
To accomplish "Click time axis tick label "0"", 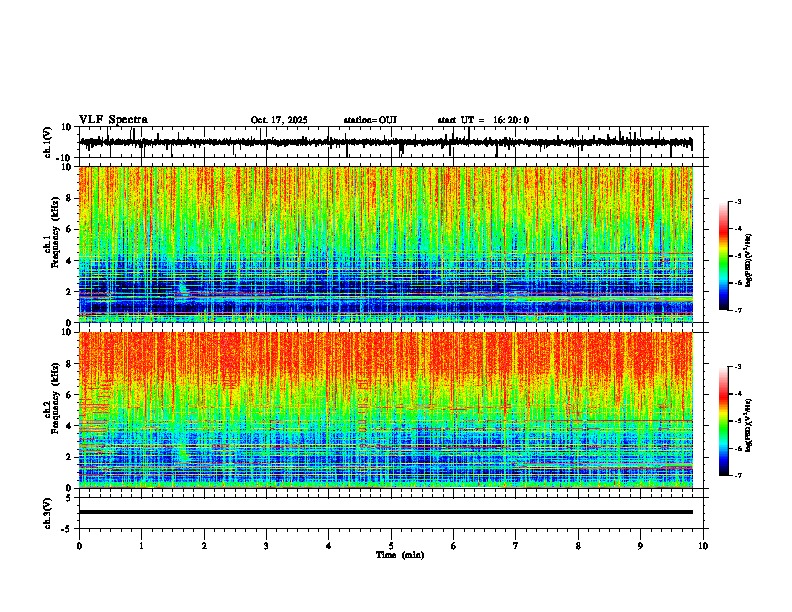I will point(79,546).
